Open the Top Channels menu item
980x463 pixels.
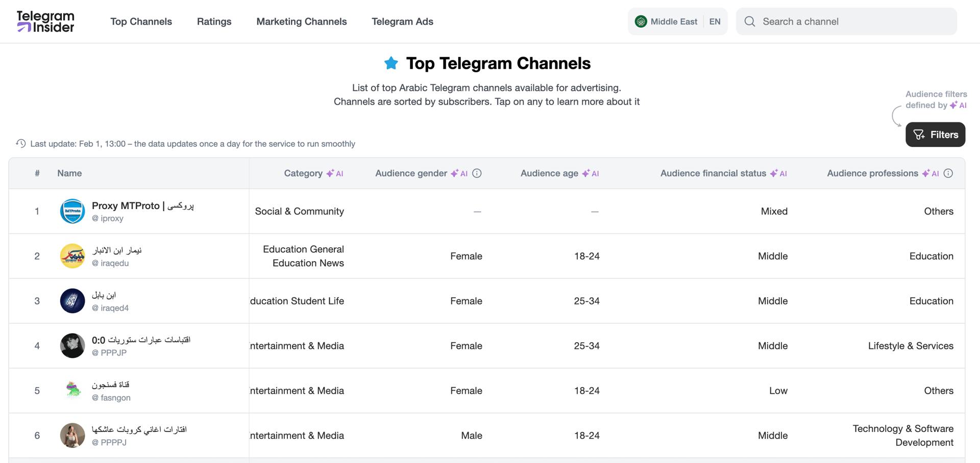pyautogui.click(x=141, y=21)
